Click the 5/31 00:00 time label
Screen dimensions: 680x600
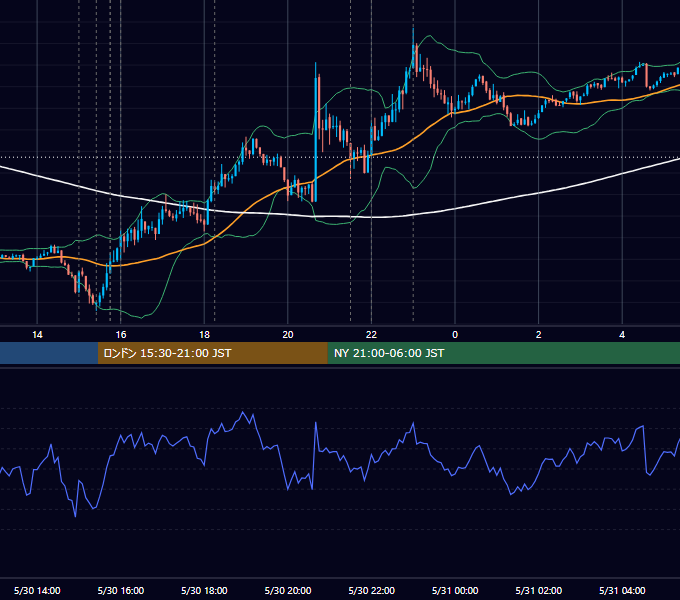pos(455,590)
